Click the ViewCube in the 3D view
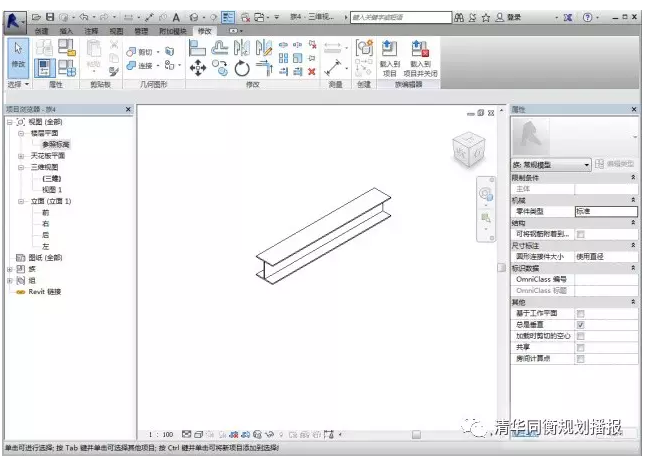The height and width of the screenshot is (459, 648). (x=469, y=149)
